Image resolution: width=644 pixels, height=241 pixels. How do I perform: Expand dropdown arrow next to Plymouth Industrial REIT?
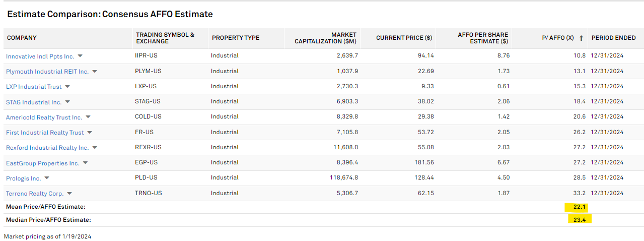pos(95,72)
